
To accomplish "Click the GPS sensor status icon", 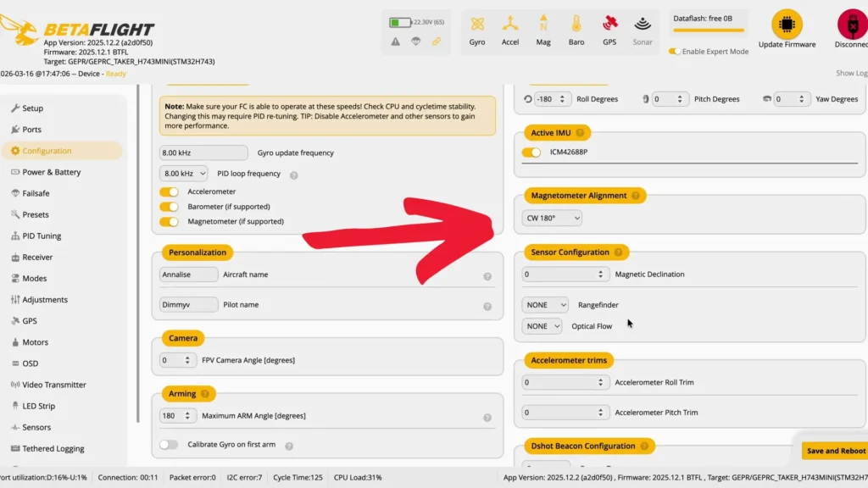I will 609,25.
